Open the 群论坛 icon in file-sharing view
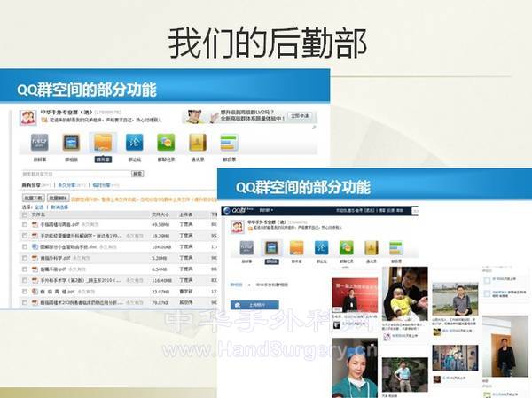This screenshot has height=398, width=532. [134, 144]
